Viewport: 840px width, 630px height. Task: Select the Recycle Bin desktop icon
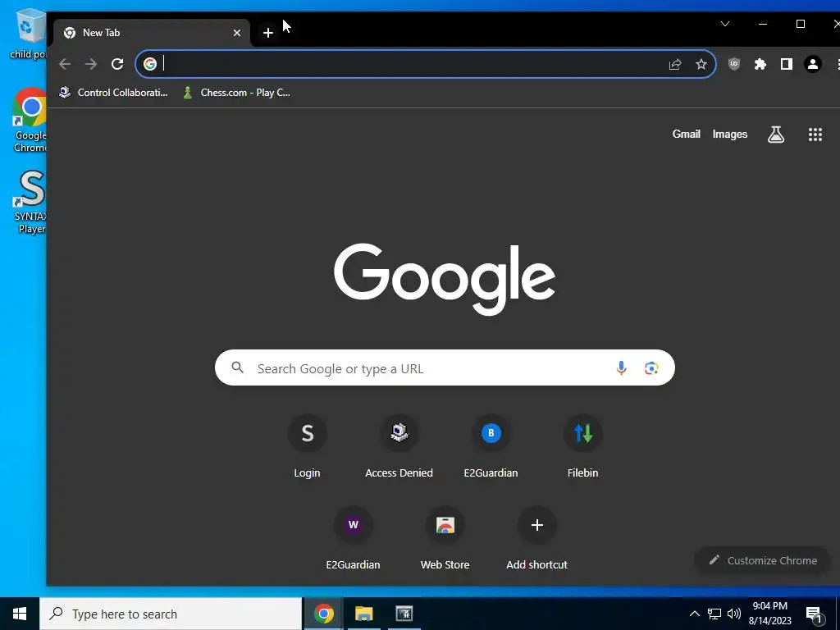coord(28,33)
